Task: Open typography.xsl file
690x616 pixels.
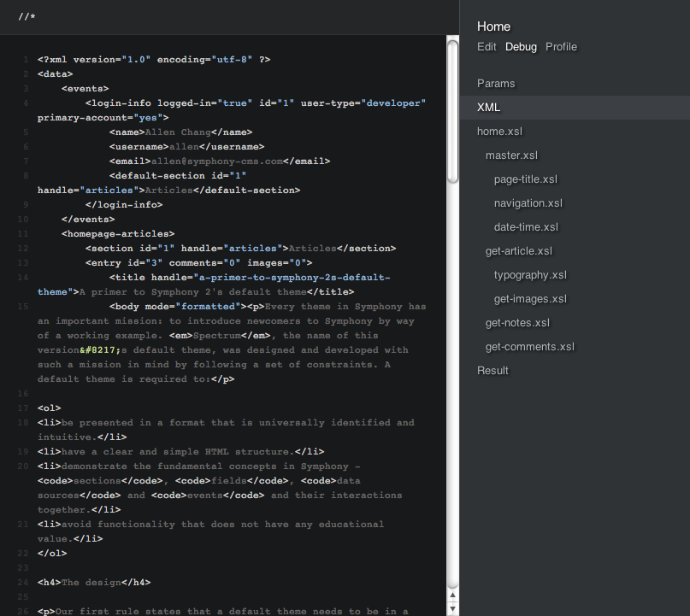Action: click(530, 275)
